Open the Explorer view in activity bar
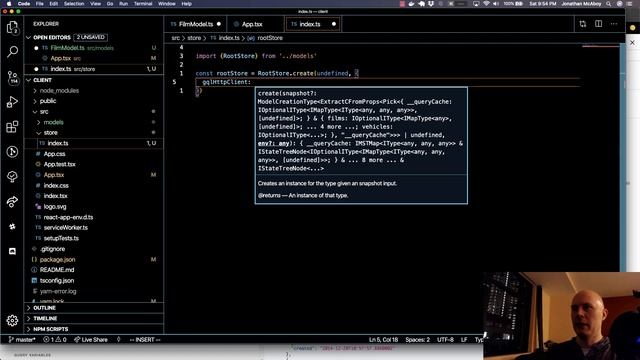This screenshot has width=640, height=360. (12, 28)
